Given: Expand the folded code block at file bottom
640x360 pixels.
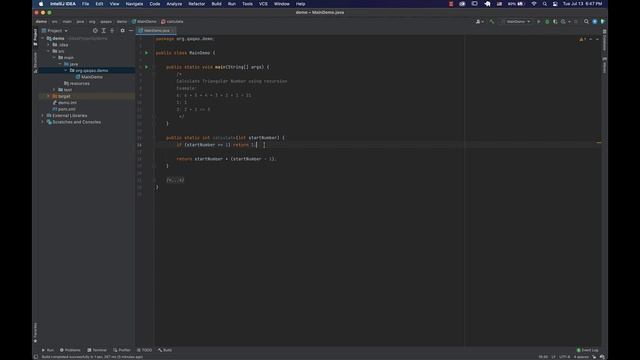Looking at the screenshot, I should [175, 180].
